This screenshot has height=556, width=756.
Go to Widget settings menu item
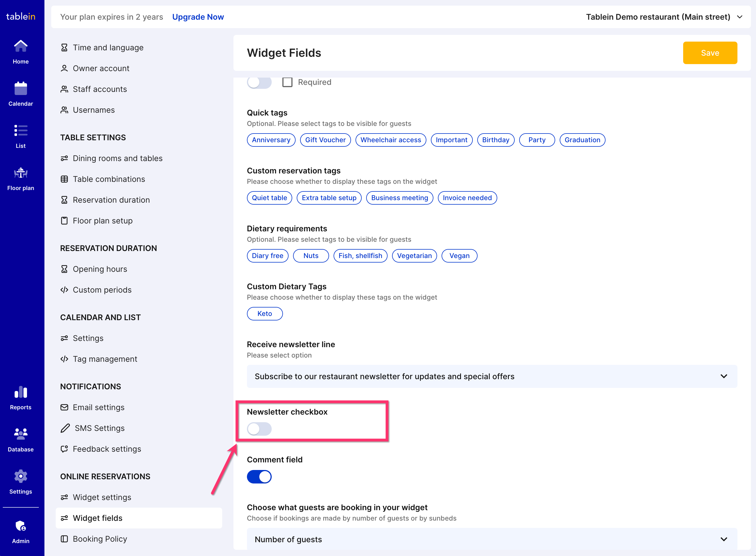102,497
